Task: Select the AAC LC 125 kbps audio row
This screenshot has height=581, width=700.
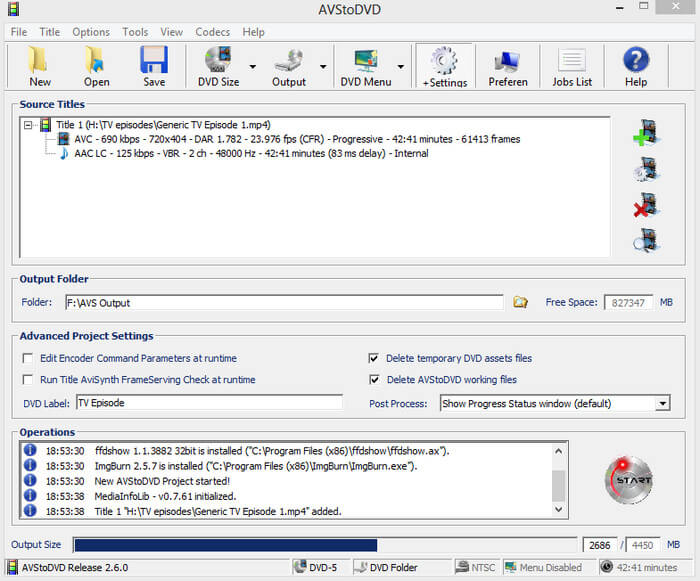Action: pos(251,154)
